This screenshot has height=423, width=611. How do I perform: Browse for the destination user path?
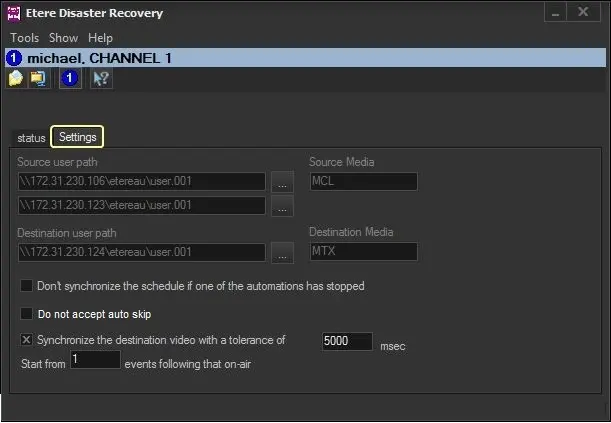tap(282, 253)
